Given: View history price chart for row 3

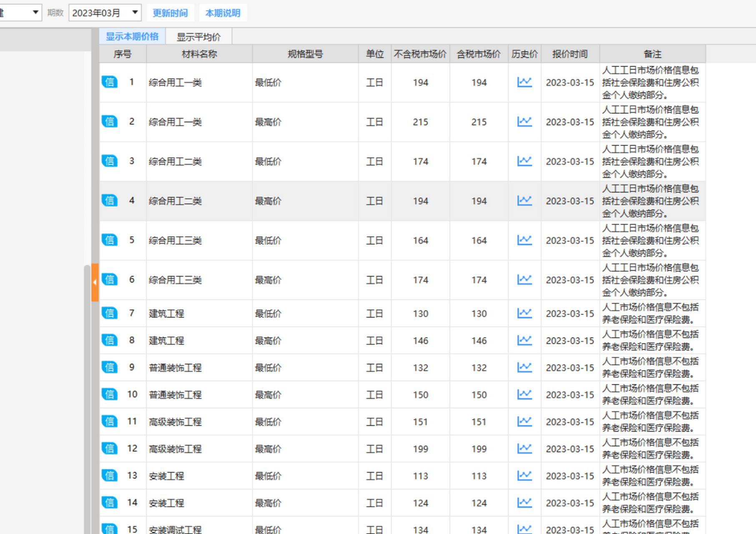Looking at the screenshot, I should point(525,161).
